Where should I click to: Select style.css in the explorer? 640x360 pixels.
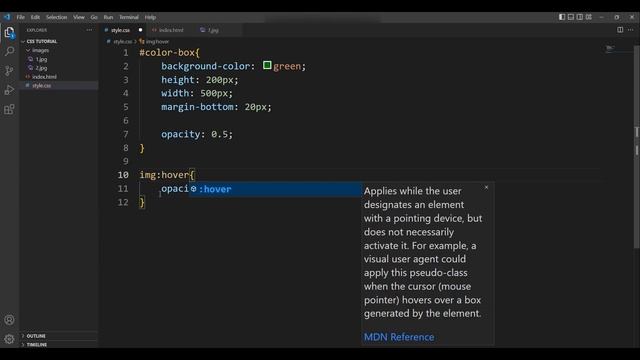tap(59, 85)
